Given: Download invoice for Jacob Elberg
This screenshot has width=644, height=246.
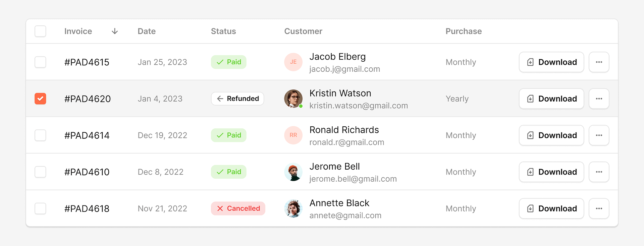Looking at the screenshot, I should click(551, 62).
